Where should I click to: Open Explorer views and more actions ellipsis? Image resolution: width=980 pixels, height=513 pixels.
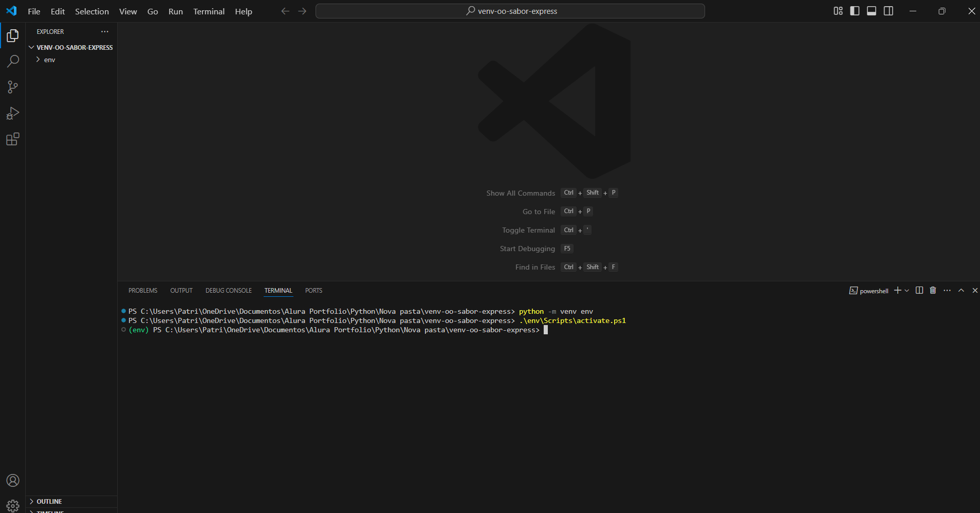(x=105, y=31)
